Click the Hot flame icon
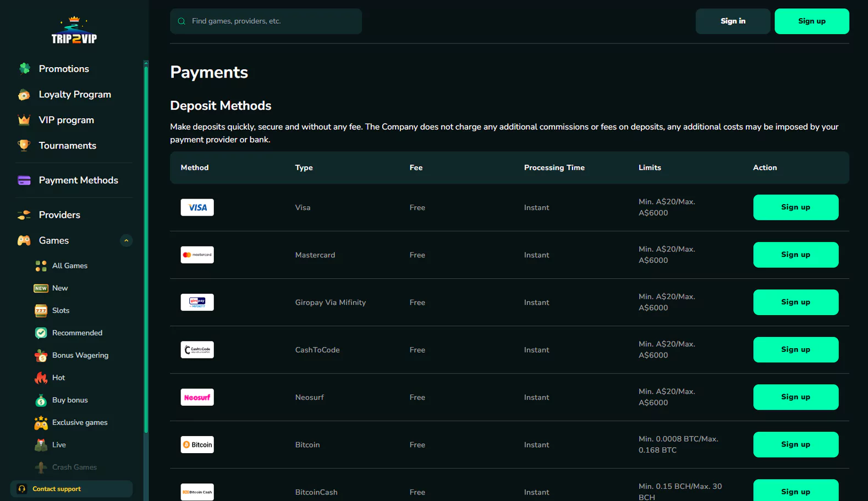This screenshot has width=868, height=501. click(41, 378)
